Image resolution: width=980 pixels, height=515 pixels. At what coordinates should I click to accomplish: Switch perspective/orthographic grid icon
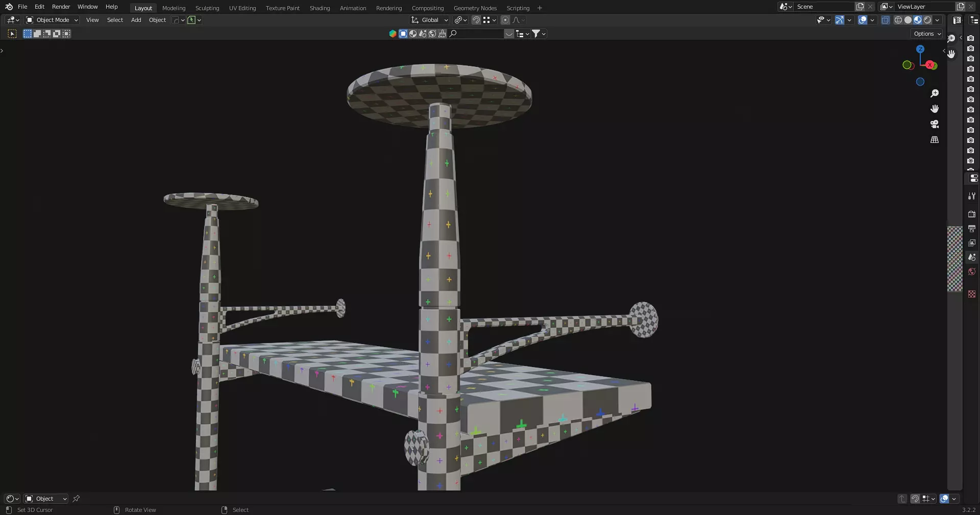[x=935, y=139]
